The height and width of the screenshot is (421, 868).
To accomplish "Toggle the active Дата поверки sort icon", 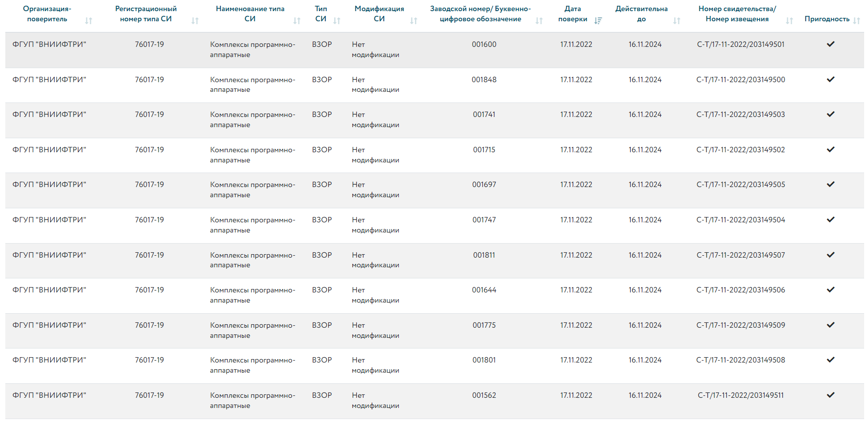I will [598, 21].
